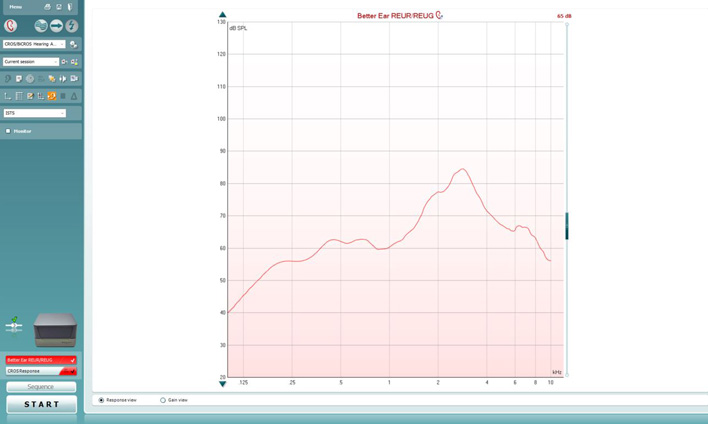Screen dimensions: 708x424
Task: Click the speaker arrows calibration icon
Action: point(63,79)
